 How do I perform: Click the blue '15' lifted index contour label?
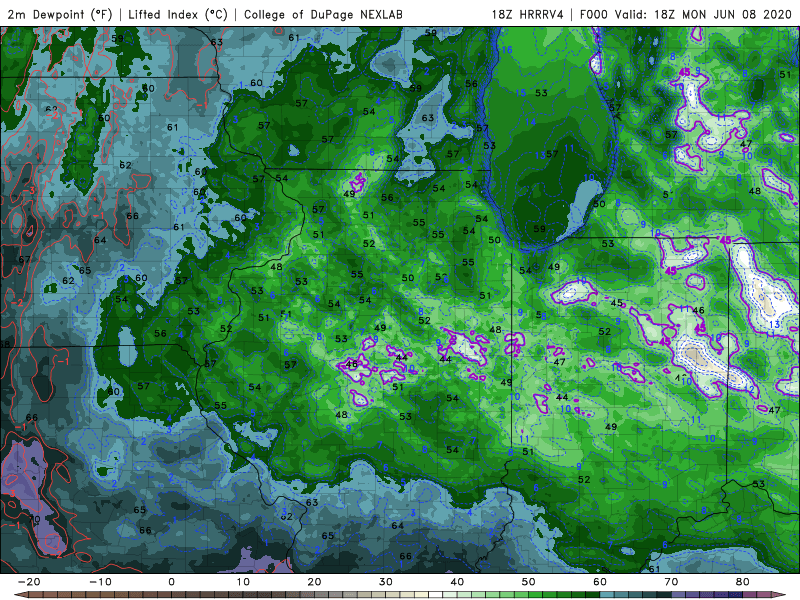pyautogui.click(x=520, y=93)
